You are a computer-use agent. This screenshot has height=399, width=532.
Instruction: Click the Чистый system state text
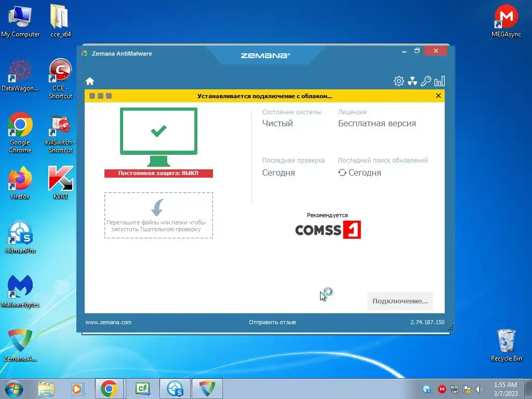click(277, 123)
